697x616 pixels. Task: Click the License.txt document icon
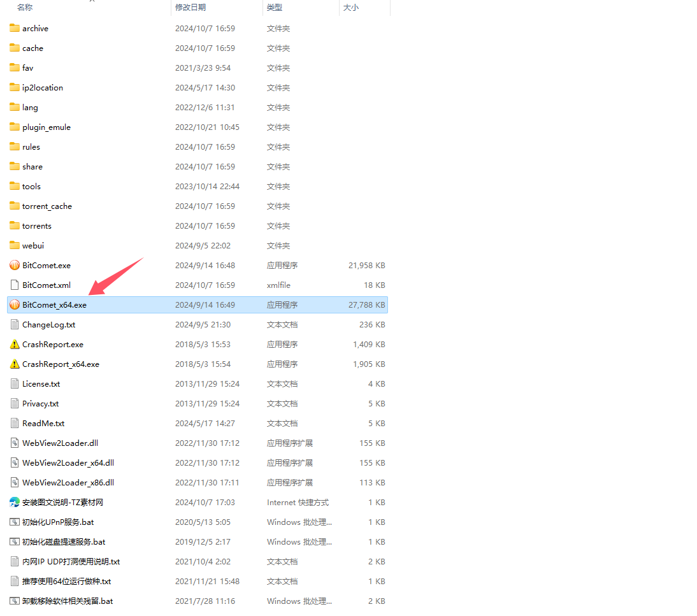point(15,384)
